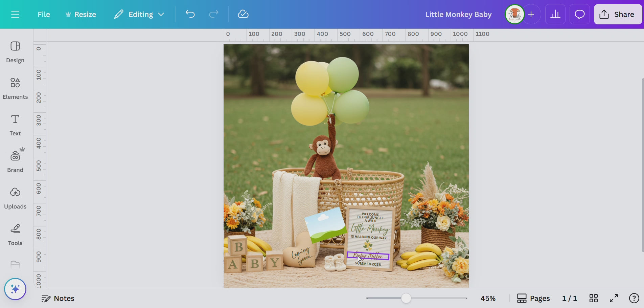Image resolution: width=644 pixels, height=308 pixels.
Task: Open the Uploads panel
Action: point(15,198)
